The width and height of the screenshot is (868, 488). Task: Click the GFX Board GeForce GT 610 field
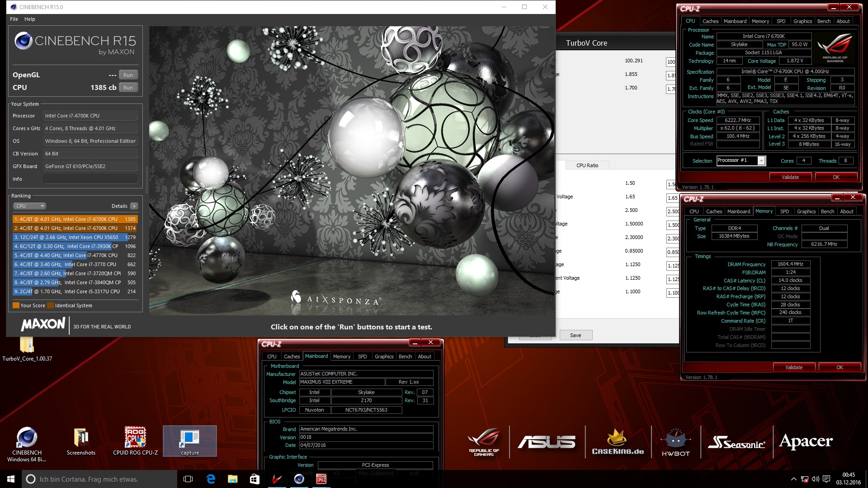(x=90, y=166)
